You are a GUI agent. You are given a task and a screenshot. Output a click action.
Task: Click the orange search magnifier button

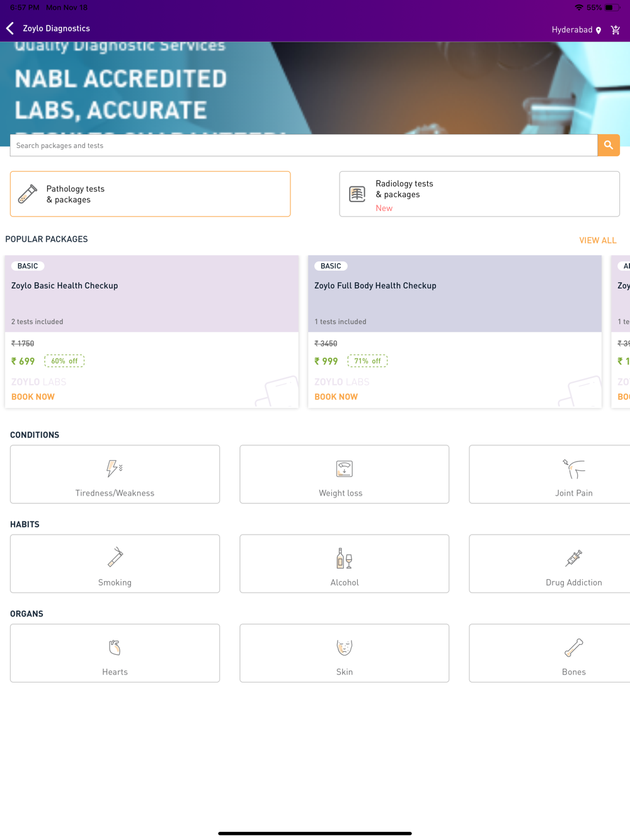coord(609,145)
